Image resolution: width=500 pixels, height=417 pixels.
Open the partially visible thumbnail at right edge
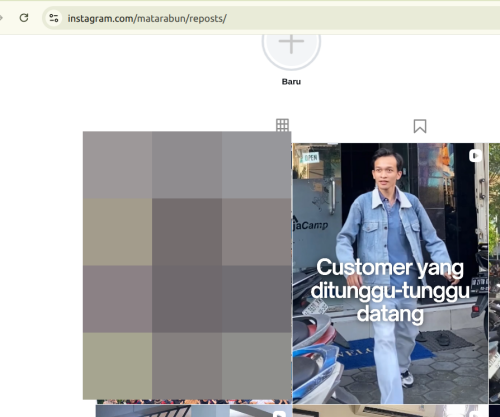pyautogui.click(x=495, y=273)
